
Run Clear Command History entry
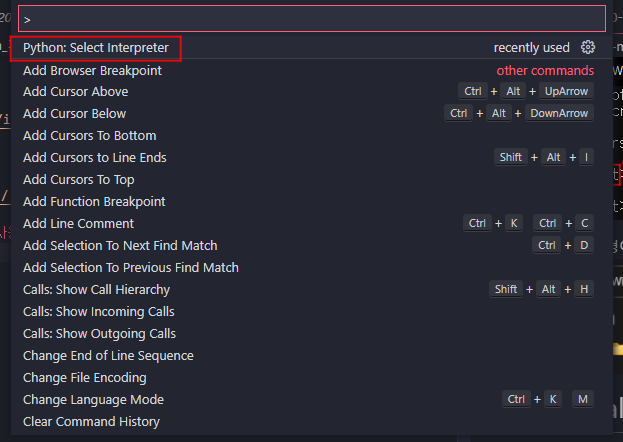click(91, 422)
